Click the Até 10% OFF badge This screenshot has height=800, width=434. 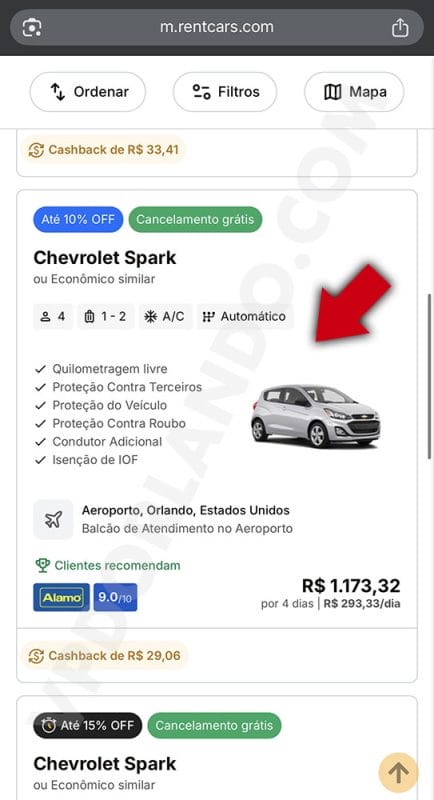(78, 219)
